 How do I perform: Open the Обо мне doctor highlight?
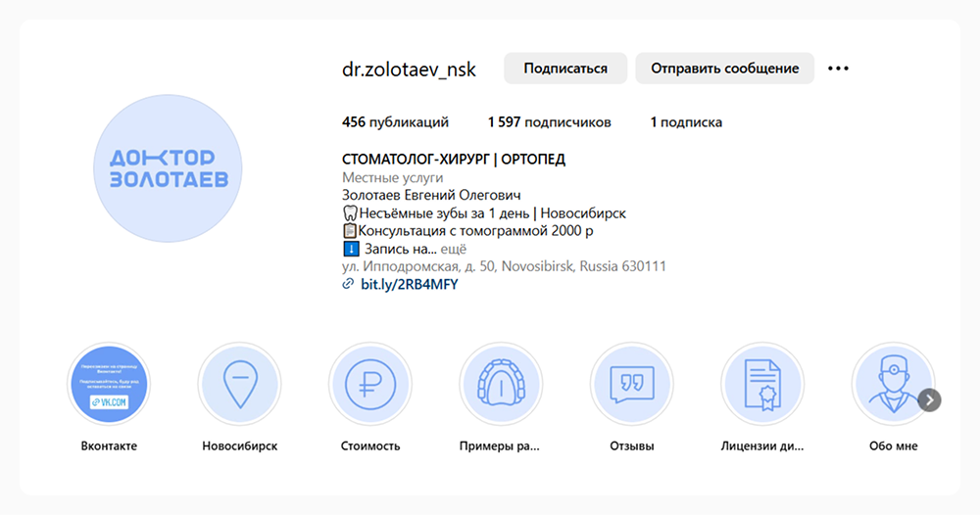click(891, 384)
